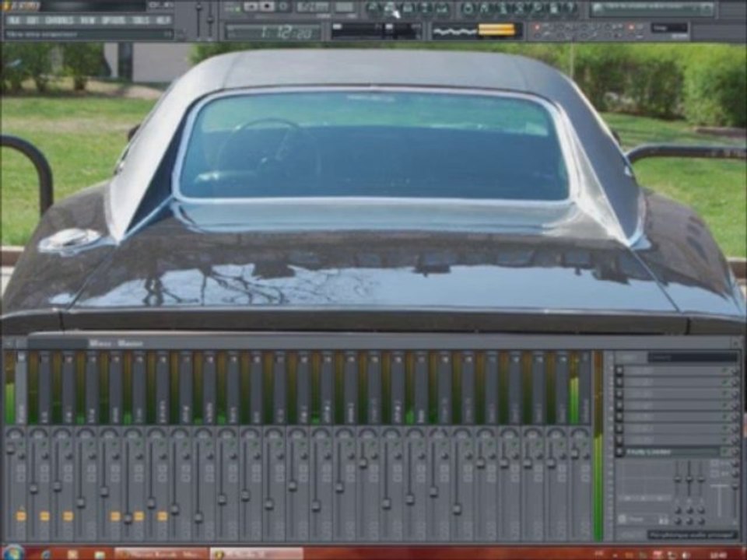Click the first icon in the shortcut panel
This screenshot has width=747, height=560.
[374, 8]
